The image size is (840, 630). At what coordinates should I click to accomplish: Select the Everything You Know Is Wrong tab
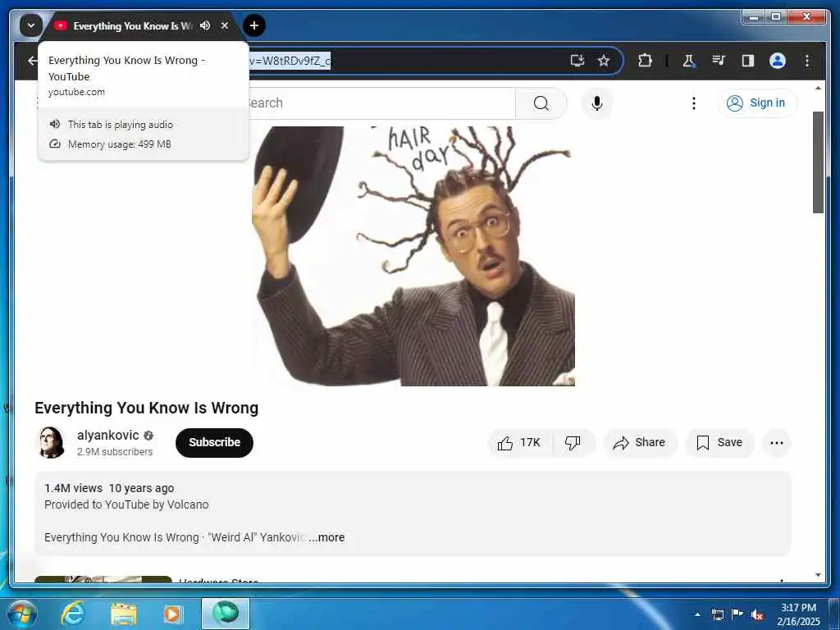click(132, 25)
